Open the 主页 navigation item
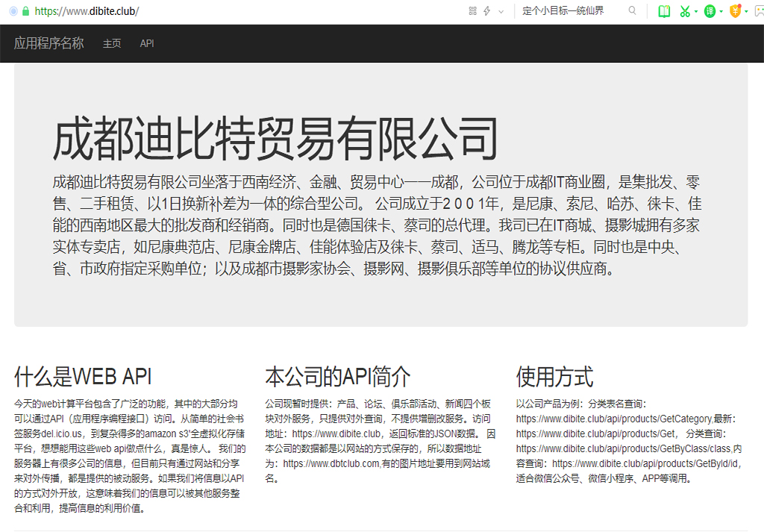 [112, 43]
